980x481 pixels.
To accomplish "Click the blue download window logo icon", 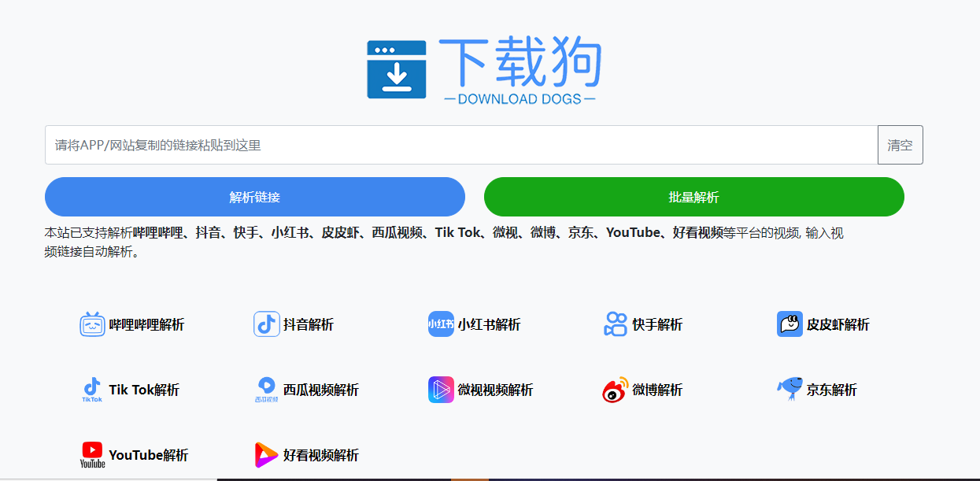I will [397, 69].
